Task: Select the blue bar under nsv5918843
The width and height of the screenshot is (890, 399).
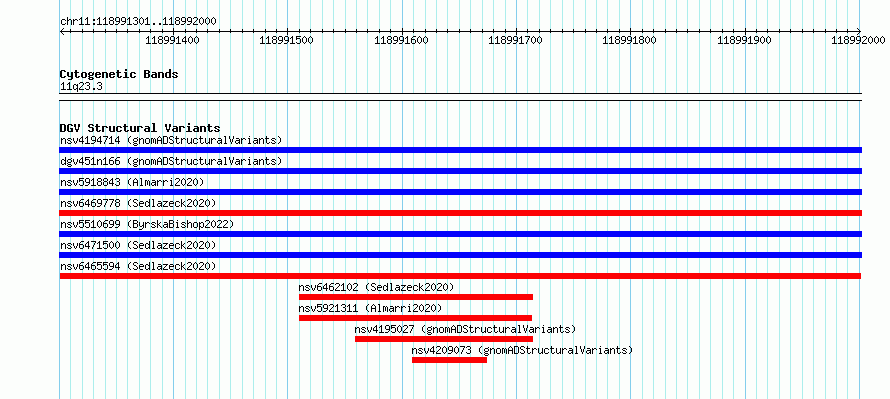Action: pos(460,192)
